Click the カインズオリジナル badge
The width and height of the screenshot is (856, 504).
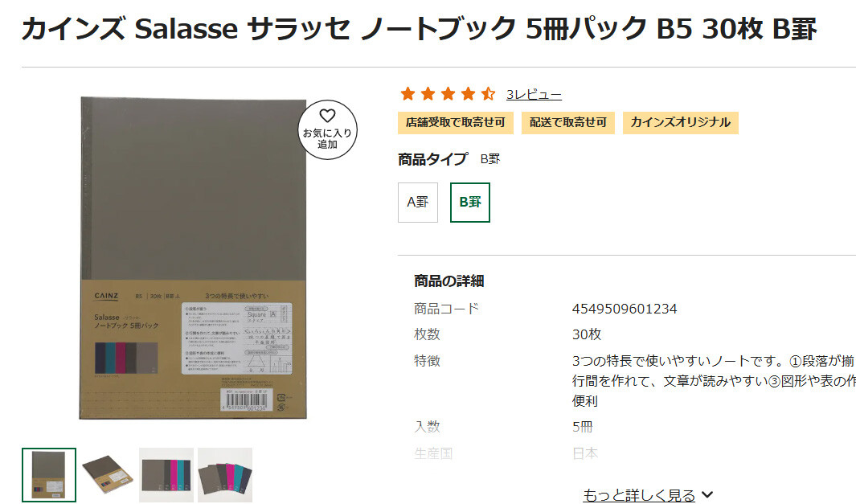click(680, 122)
